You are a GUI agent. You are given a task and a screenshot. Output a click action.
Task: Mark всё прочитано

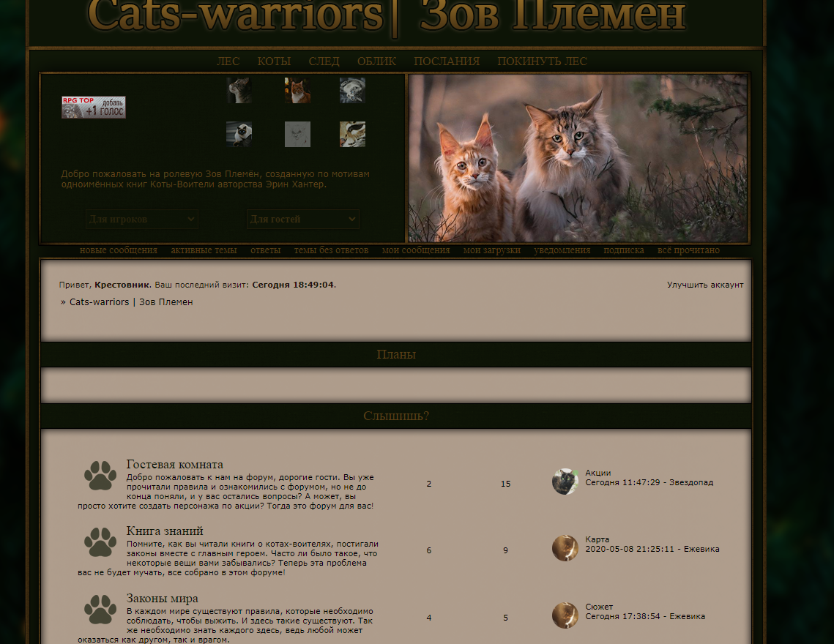coord(688,250)
